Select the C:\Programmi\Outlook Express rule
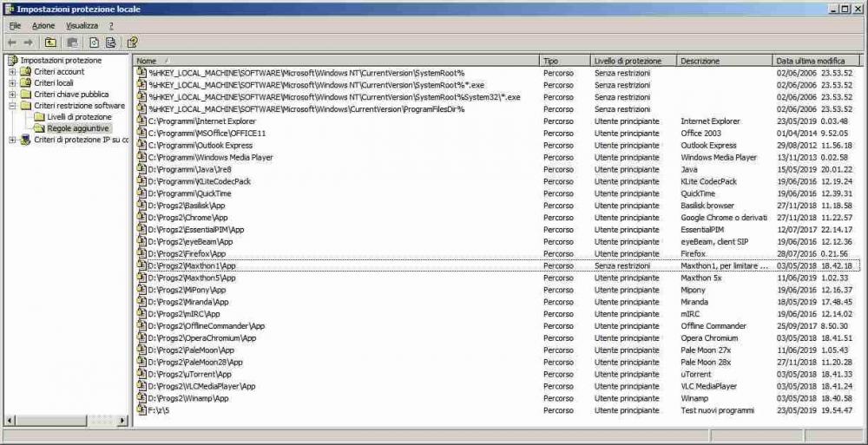This screenshot has width=868, height=445. [201, 145]
